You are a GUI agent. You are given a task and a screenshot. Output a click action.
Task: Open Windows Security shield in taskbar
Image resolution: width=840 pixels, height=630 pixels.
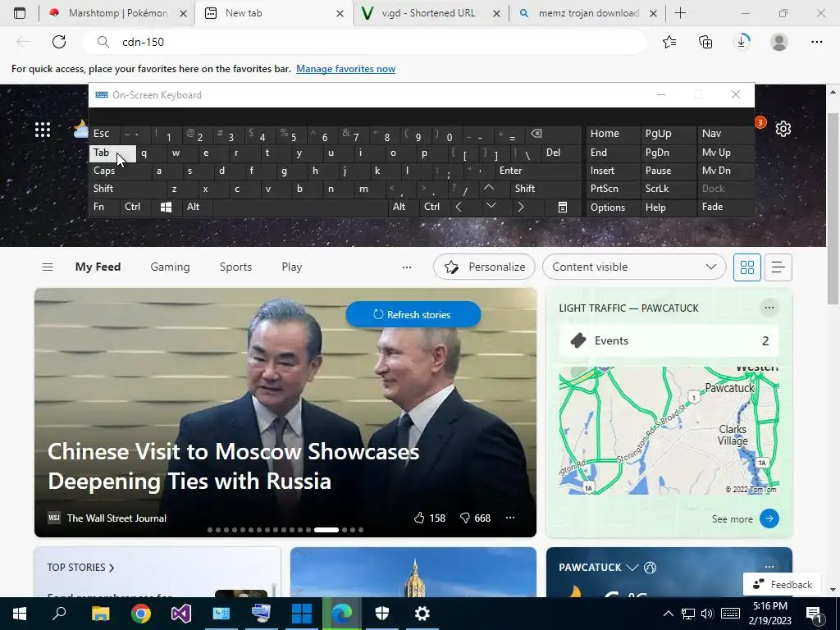[x=382, y=614]
